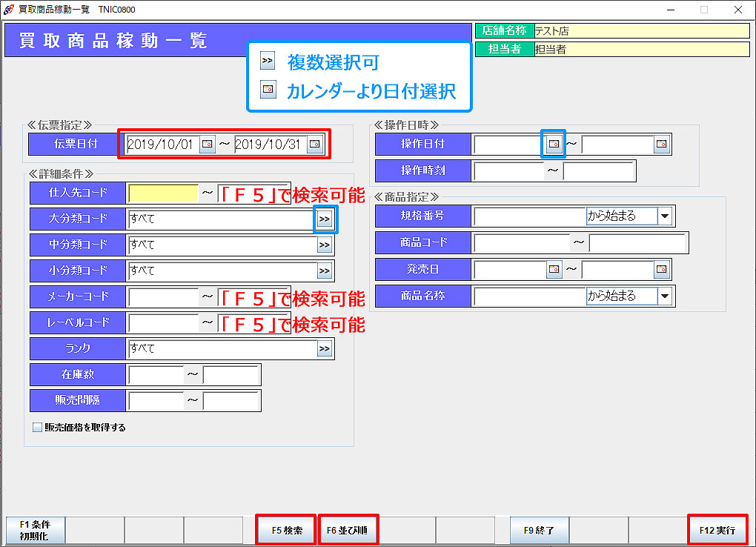Screen dimensions: 756x547
Task: Open calendar for 発売日 end date
Action: coord(661,269)
